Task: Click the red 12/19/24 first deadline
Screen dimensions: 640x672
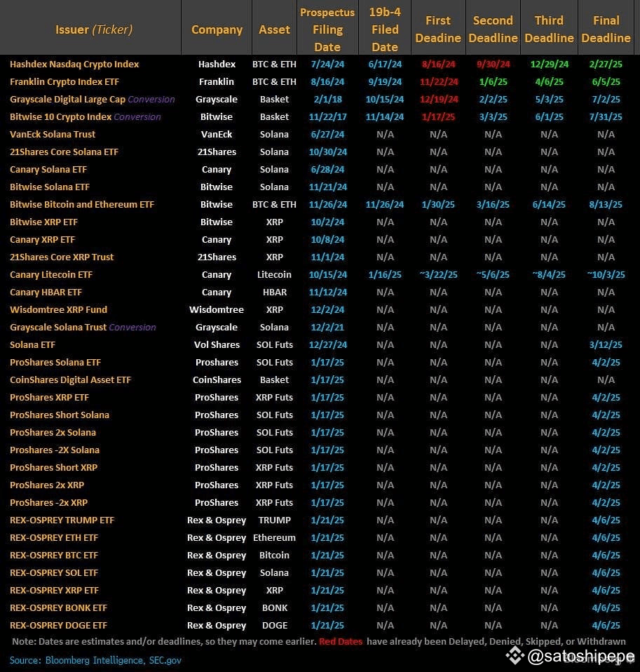Action: coord(438,99)
